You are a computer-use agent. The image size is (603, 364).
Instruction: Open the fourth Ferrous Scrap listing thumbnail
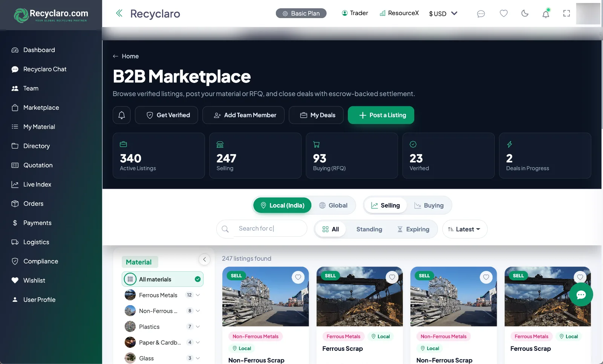coord(548,297)
